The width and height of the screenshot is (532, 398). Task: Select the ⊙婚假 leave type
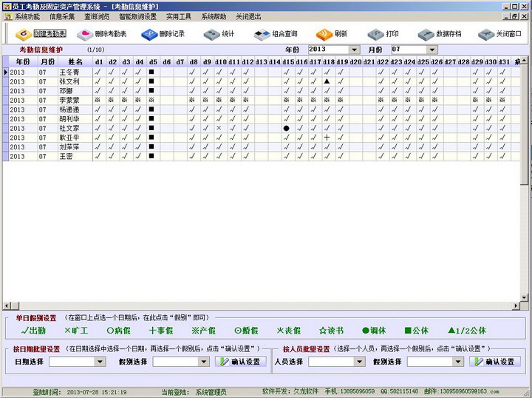coord(246,331)
